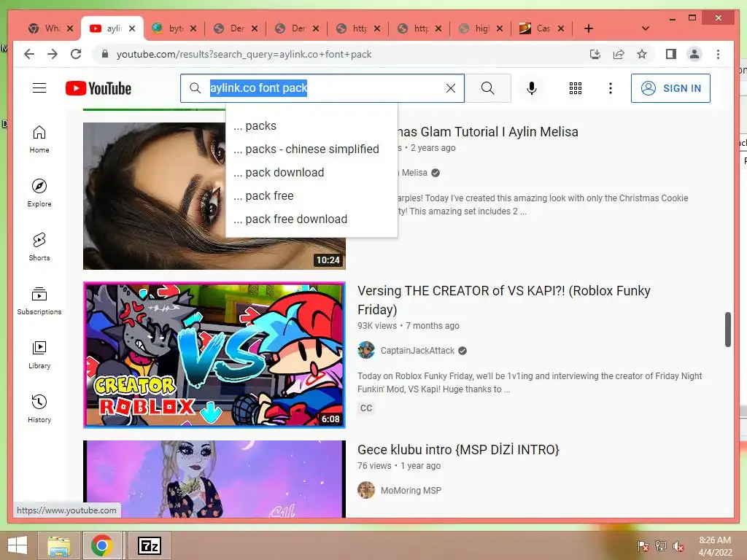This screenshot has height=560, width=747.
Task: Click inside the YouTube search field
Action: click(322, 88)
